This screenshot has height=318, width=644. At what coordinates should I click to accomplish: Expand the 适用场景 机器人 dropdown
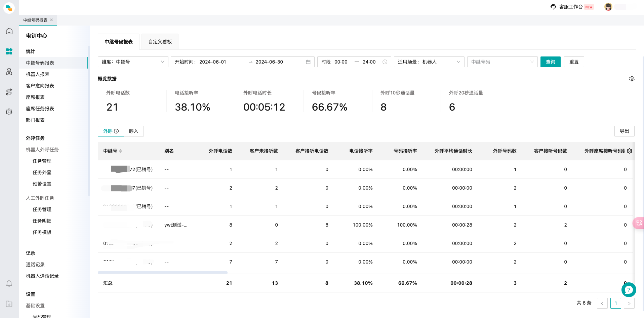(429, 62)
